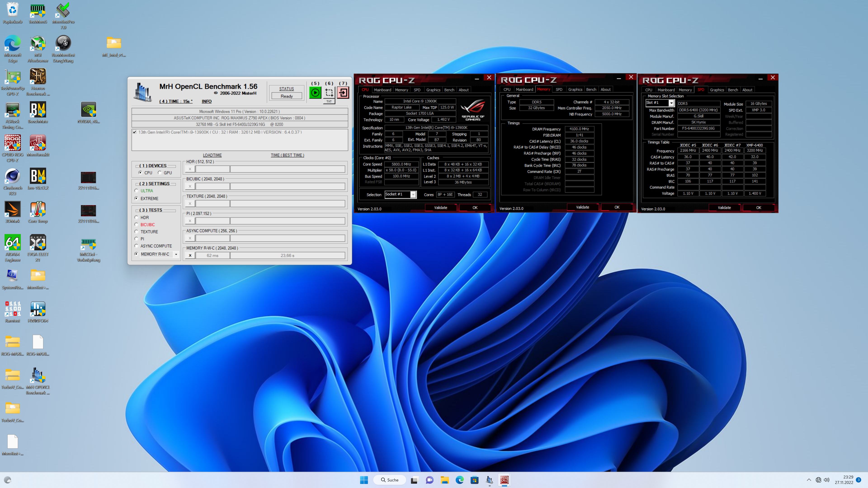Toggle i9-13900K device checkbox
This screenshot has height=488, width=868.
(134, 132)
